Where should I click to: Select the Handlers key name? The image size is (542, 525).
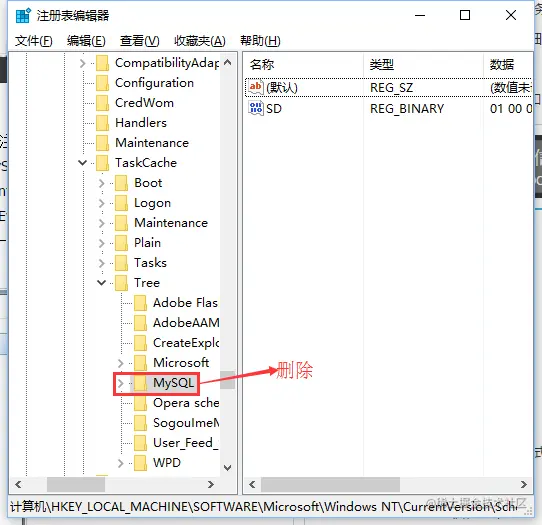click(141, 123)
